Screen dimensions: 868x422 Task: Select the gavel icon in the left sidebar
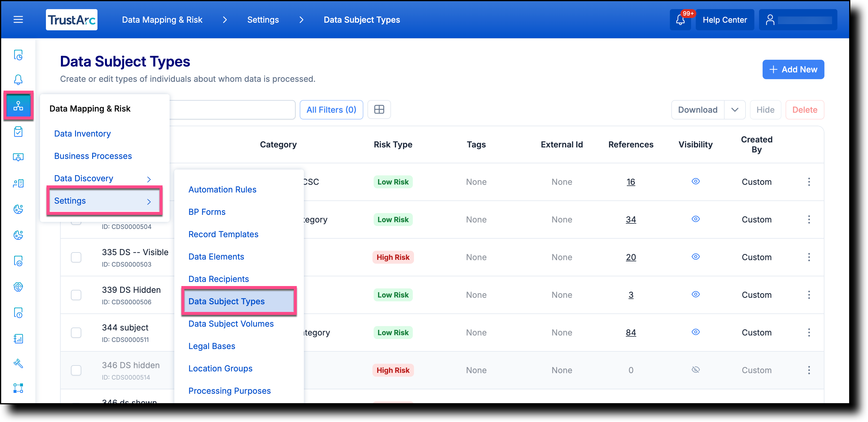18,364
